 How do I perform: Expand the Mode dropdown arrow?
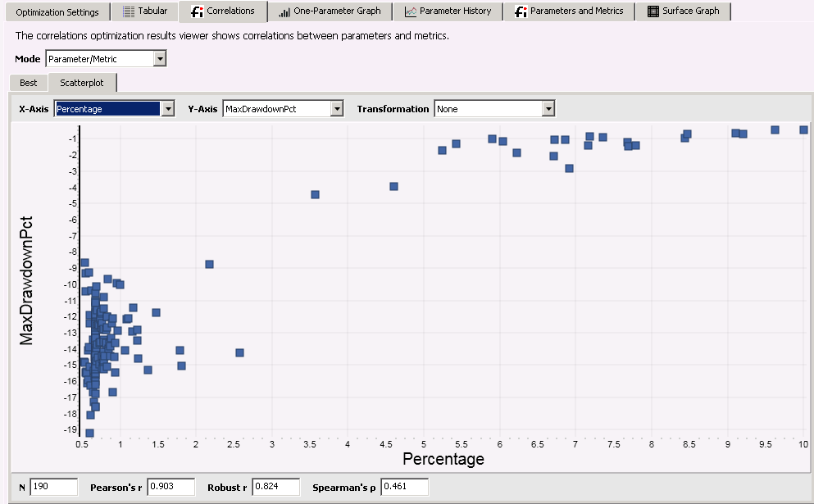(x=160, y=59)
